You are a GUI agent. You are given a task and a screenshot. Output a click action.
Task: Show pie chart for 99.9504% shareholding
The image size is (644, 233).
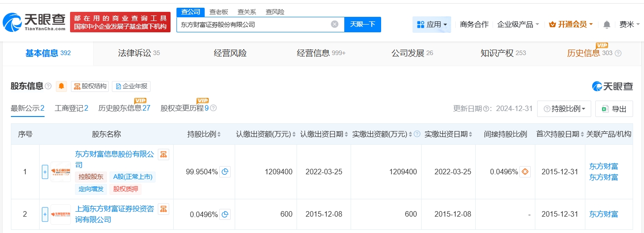(x=225, y=172)
